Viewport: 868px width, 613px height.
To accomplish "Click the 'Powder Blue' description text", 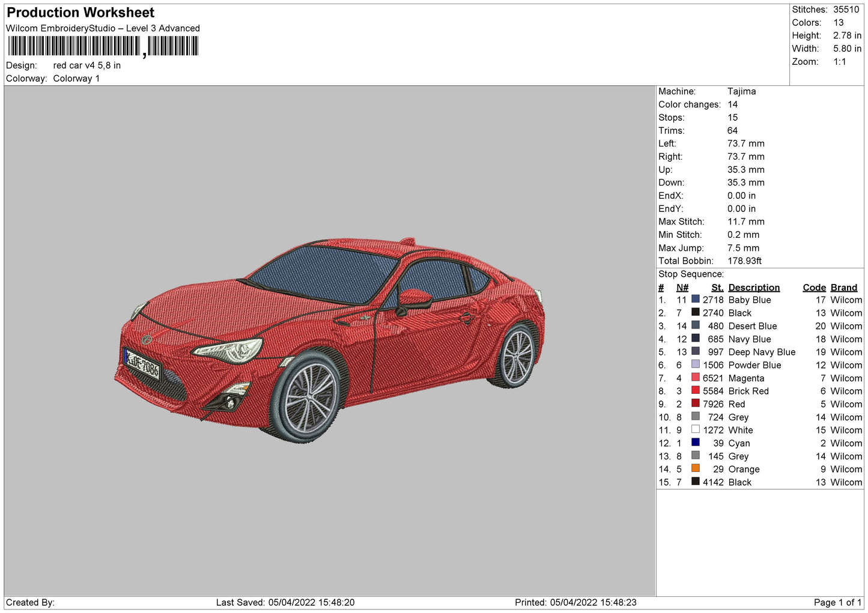I will [x=754, y=365].
